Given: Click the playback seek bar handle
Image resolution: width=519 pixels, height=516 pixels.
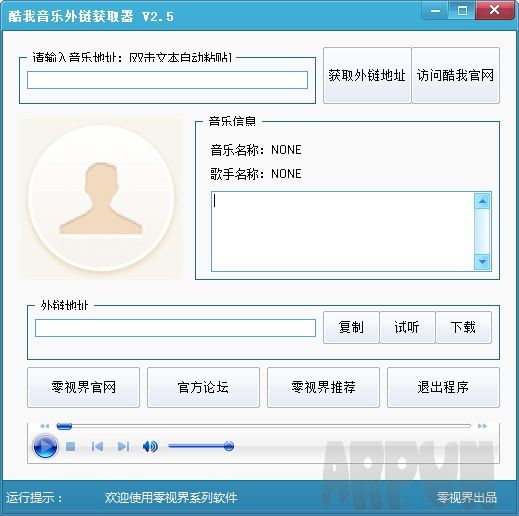Looking at the screenshot, I should [x=64, y=426].
